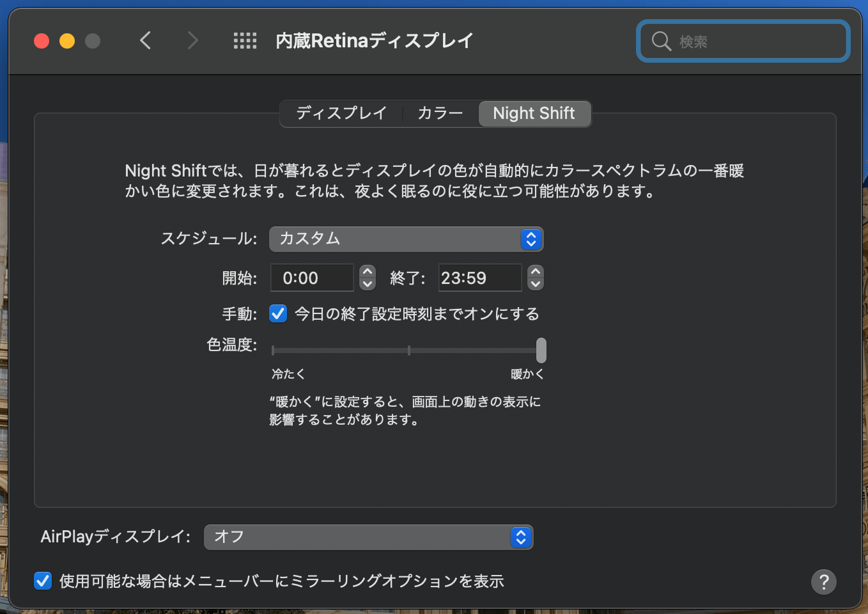Image resolution: width=868 pixels, height=614 pixels.
Task: Set 色温度 slider to its middle tick
Action: pyautogui.click(x=409, y=350)
